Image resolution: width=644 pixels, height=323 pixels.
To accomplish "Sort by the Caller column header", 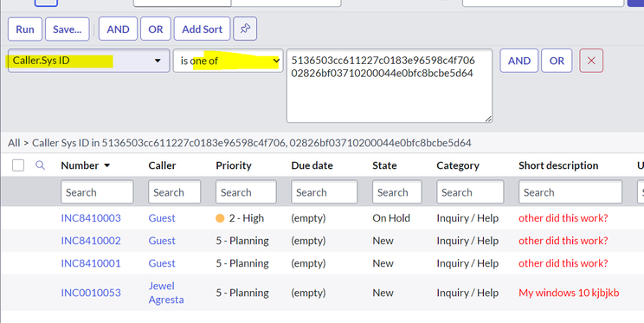I will [x=162, y=165].
